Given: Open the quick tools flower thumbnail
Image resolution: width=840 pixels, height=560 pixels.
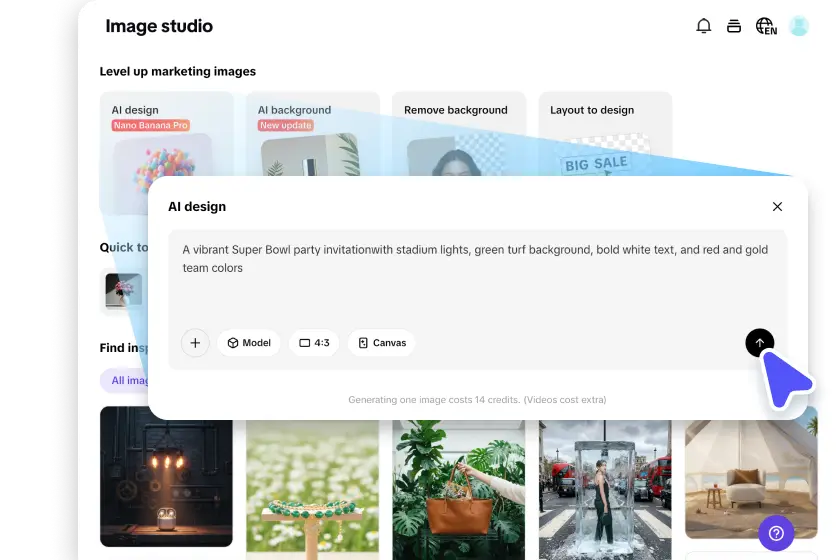Looking at the screenshot, I should [x=124, y=291].
